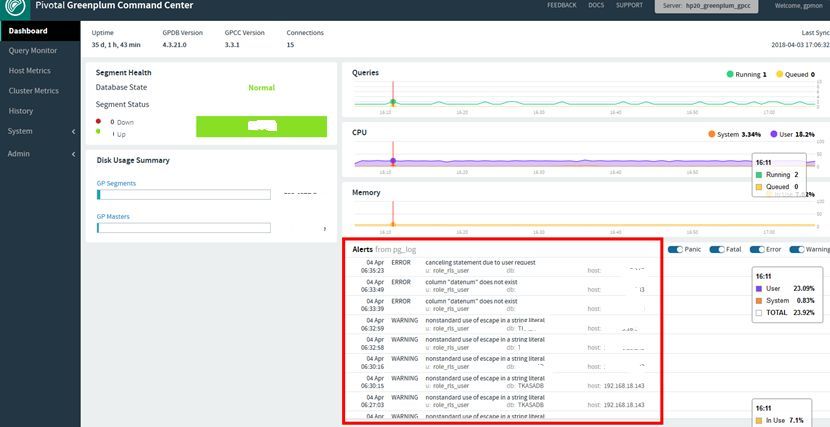Click the Uptime value 35 d, 1 h, 43 min
The height and width of the screenshot is (427, 830).
pyautogui.click(x=116, y=45)
